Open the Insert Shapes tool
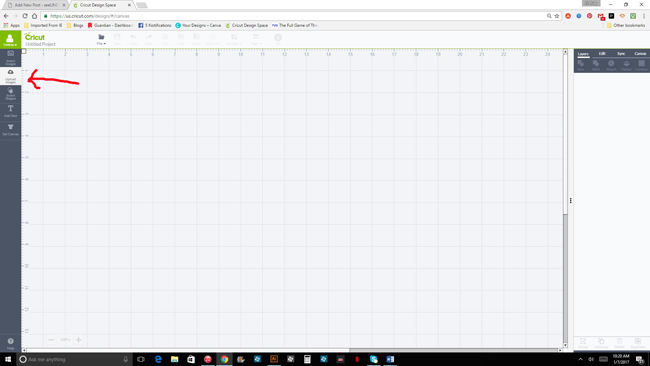 (10, 94)
